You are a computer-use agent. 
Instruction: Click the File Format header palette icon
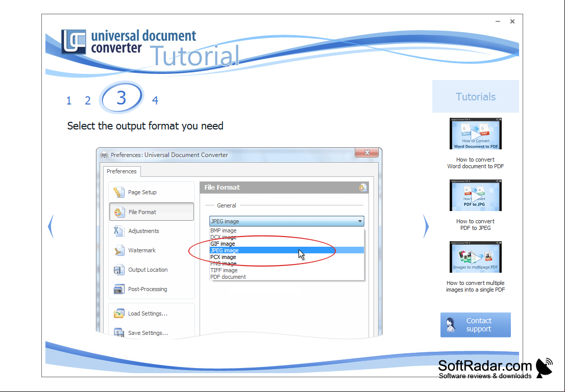pyautogui.click(x=362, y=187)
